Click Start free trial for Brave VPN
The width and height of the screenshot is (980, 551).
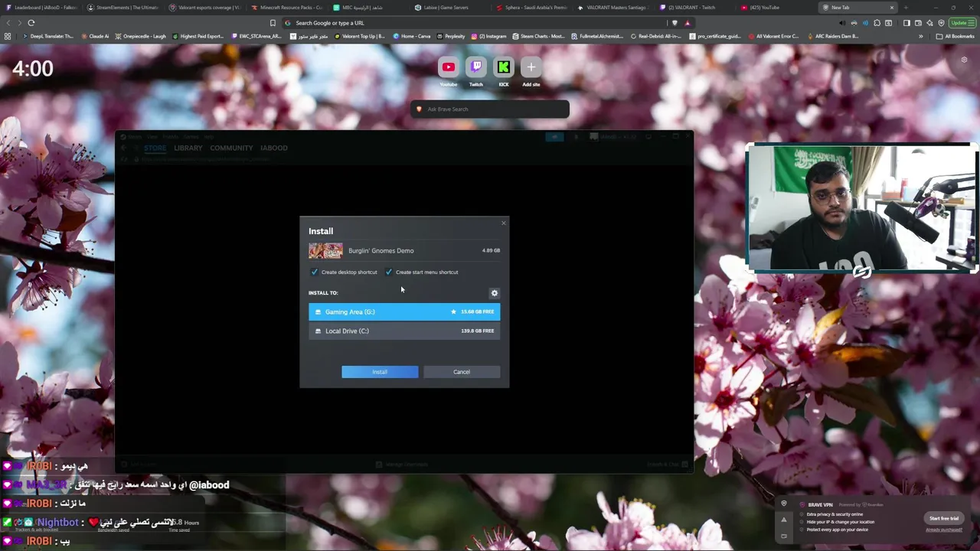click(x=944, y=518)
